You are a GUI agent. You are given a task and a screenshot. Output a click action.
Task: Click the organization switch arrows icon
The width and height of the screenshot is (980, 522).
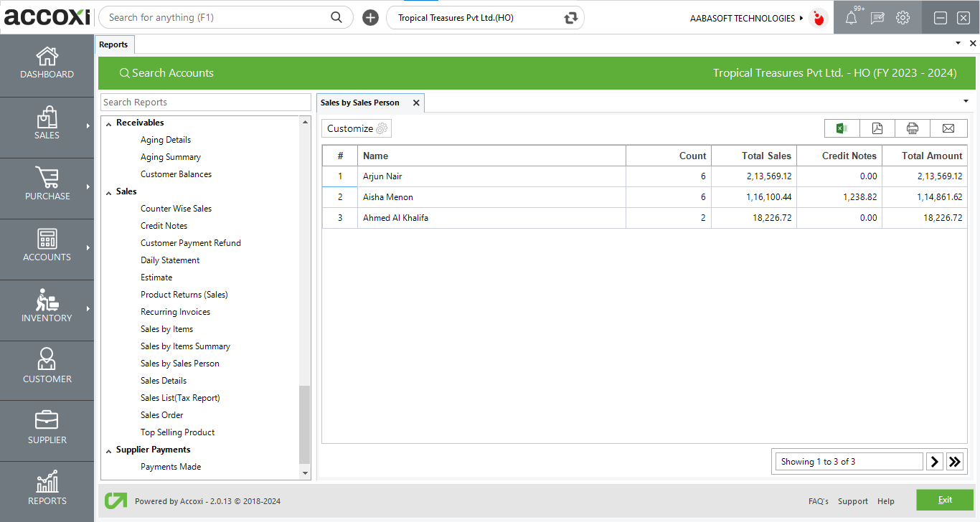pyautogui.click(x=571, y=18)
